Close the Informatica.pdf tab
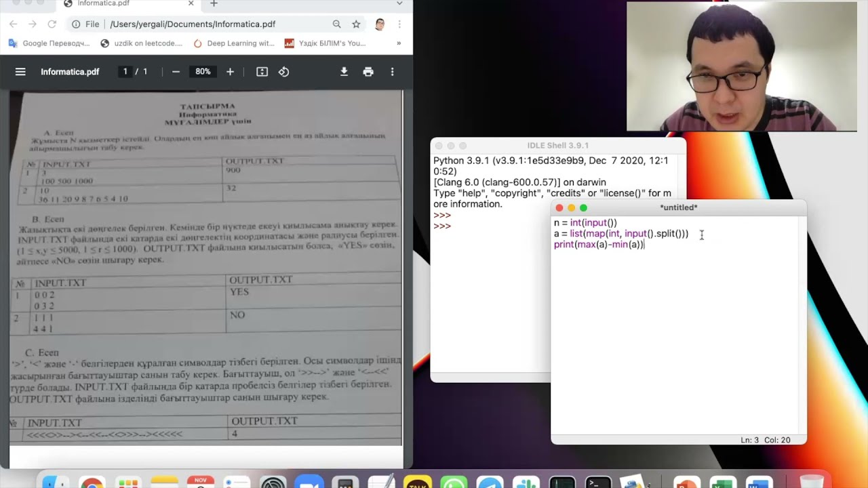This screenshot has width=868, height=488. point(191,4)
